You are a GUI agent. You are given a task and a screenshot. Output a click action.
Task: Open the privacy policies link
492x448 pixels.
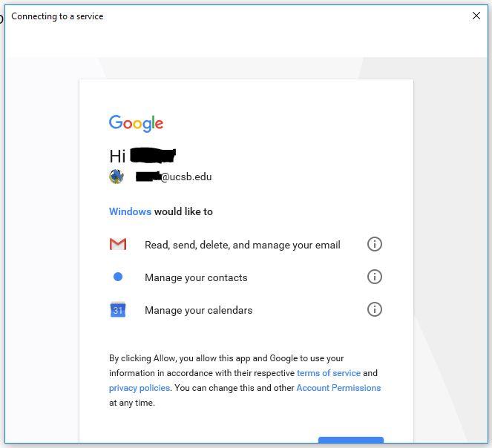pyautogui.click(x=140, y=388)
